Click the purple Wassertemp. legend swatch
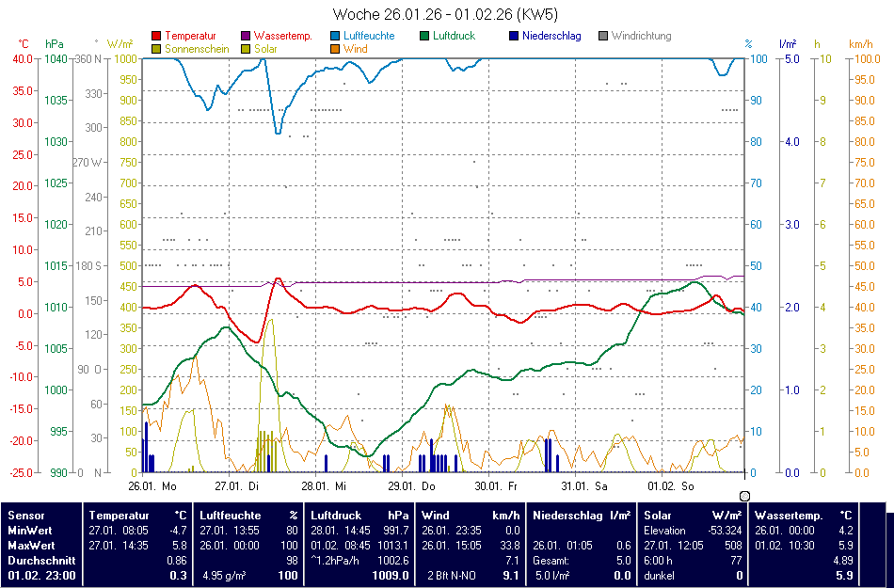Screen dimensions: 894x588 click(246, 37)
